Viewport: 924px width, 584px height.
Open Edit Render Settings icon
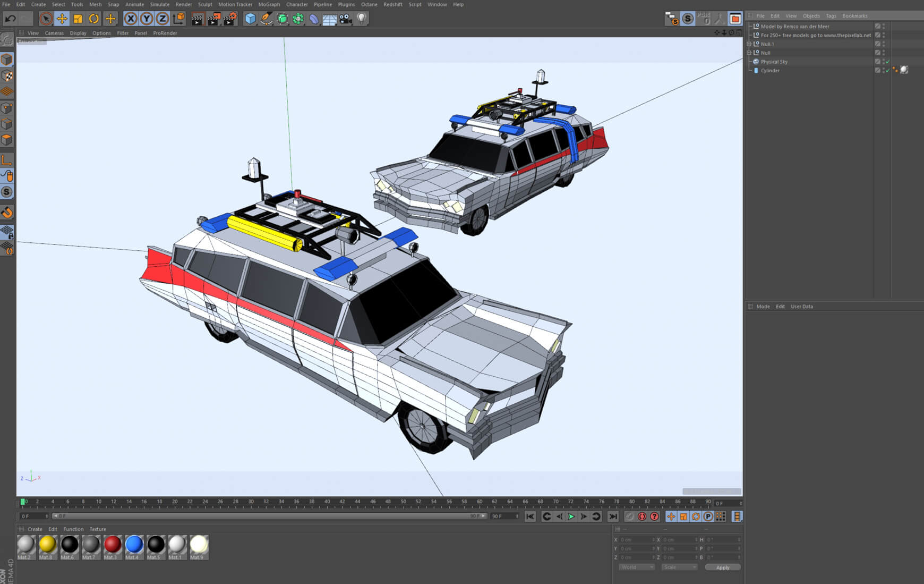(x=230, y=19)
